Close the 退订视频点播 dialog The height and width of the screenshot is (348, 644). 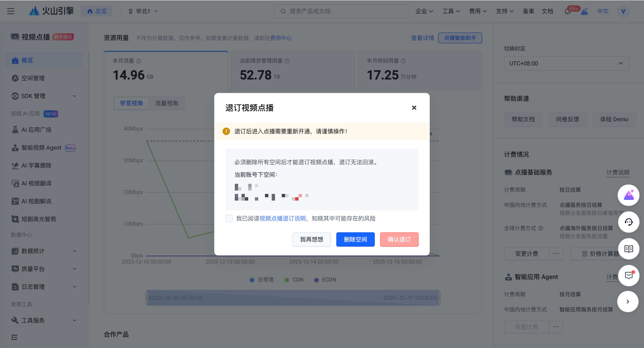[x=414, y=108]
